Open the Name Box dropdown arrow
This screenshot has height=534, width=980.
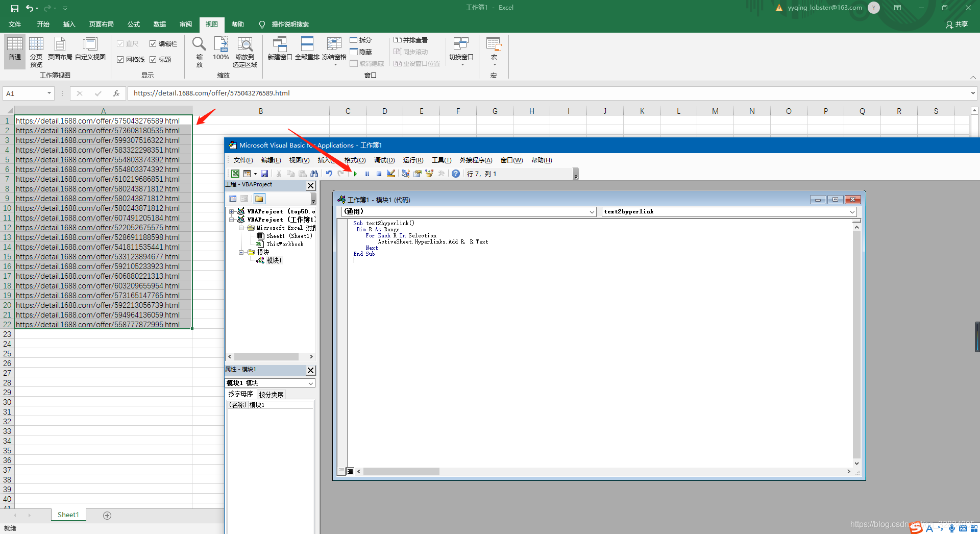(x=49, y=93)
